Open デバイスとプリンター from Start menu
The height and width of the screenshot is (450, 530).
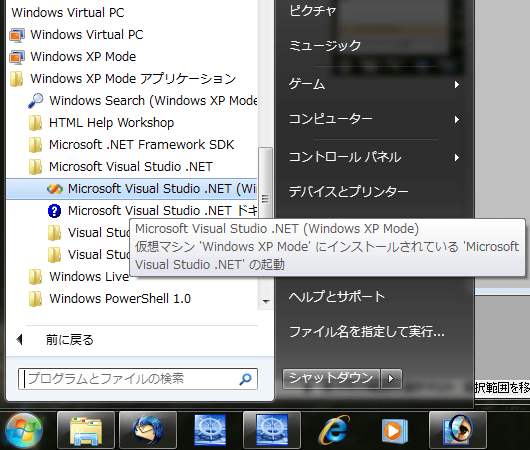348,191
